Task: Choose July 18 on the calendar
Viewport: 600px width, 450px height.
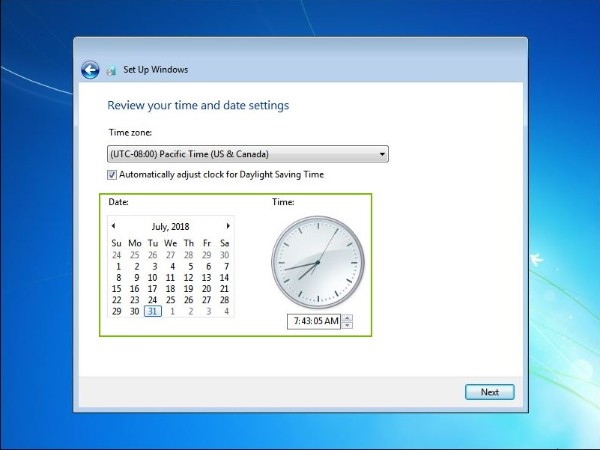Action: pyautogui.click(x=170, y=289)
